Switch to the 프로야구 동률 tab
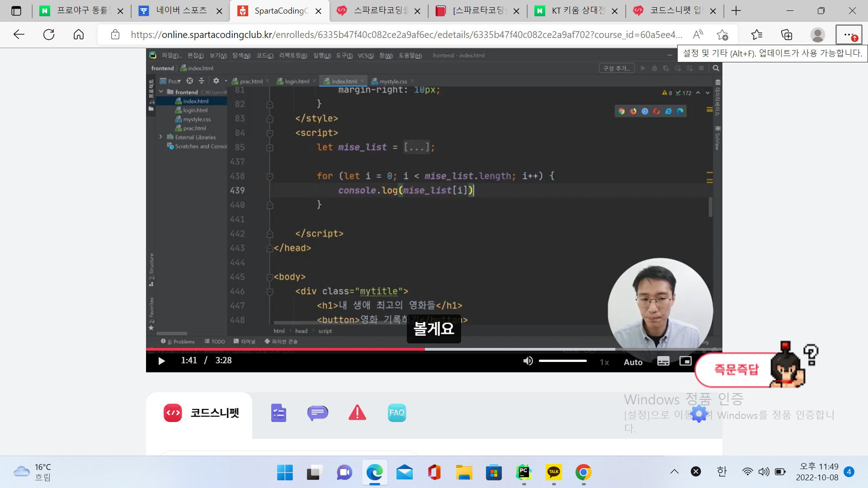Image resolution: width=868 pixels, height=488 pixels. point(81,11)
